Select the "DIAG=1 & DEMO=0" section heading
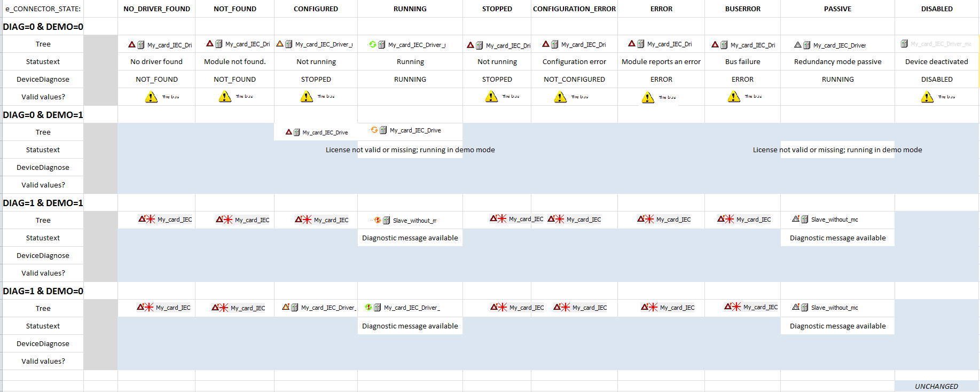Screen dimensions: 980x392 (x=43, y=291)
